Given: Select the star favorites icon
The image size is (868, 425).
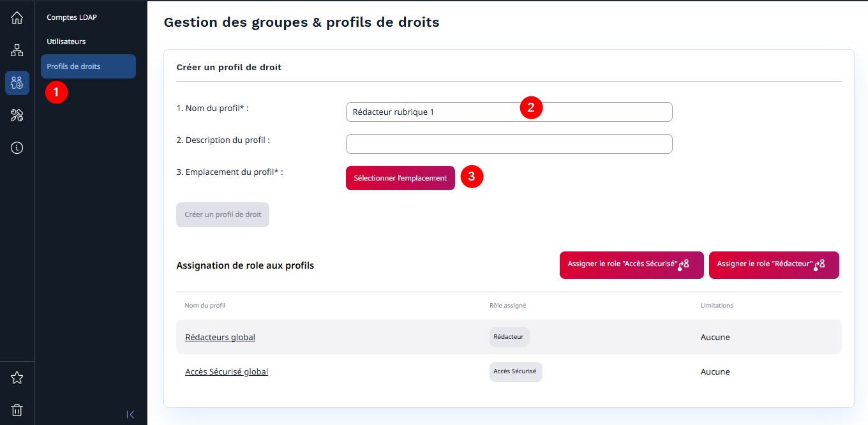Looking at the screenshot, I should click(17, 377).
